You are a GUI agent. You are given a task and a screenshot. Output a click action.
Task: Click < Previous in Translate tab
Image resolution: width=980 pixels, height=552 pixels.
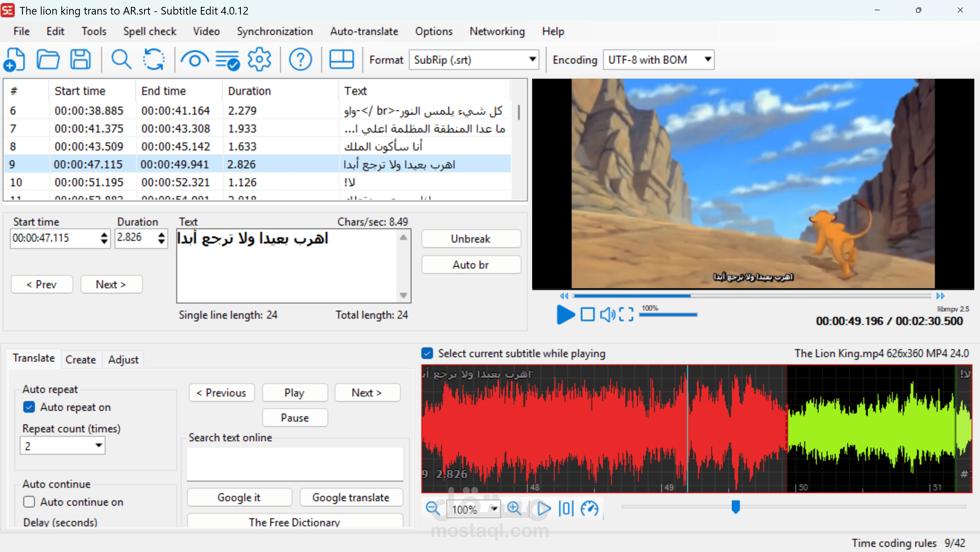(221, 393)
